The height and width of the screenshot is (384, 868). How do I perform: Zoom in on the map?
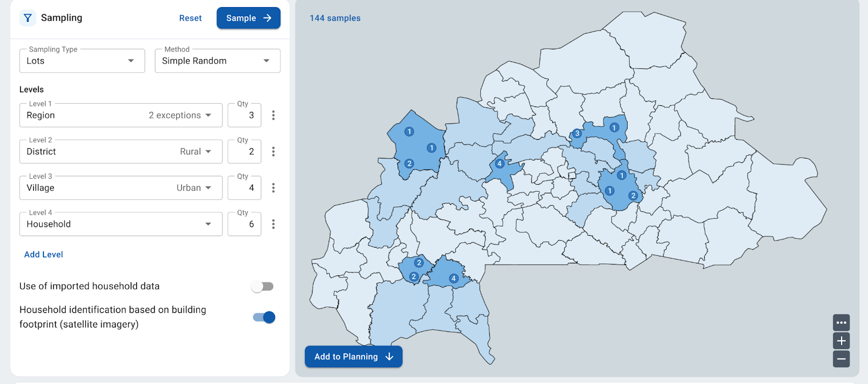[x=841, y=341]
